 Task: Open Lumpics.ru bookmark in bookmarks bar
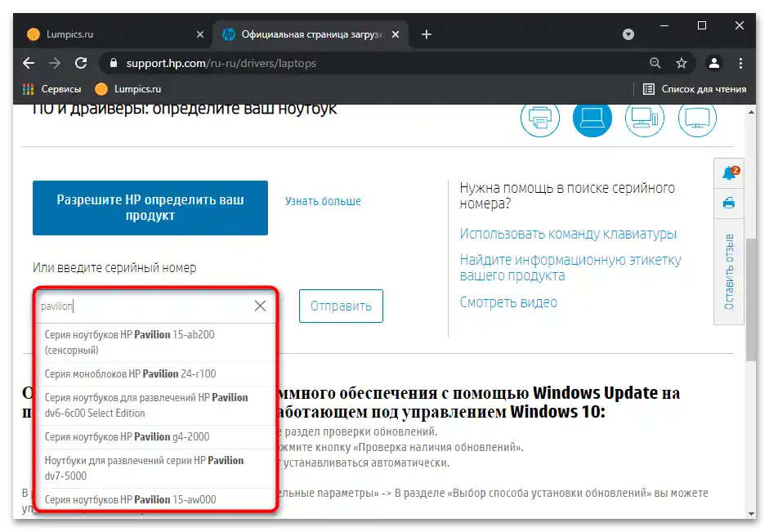128,89
